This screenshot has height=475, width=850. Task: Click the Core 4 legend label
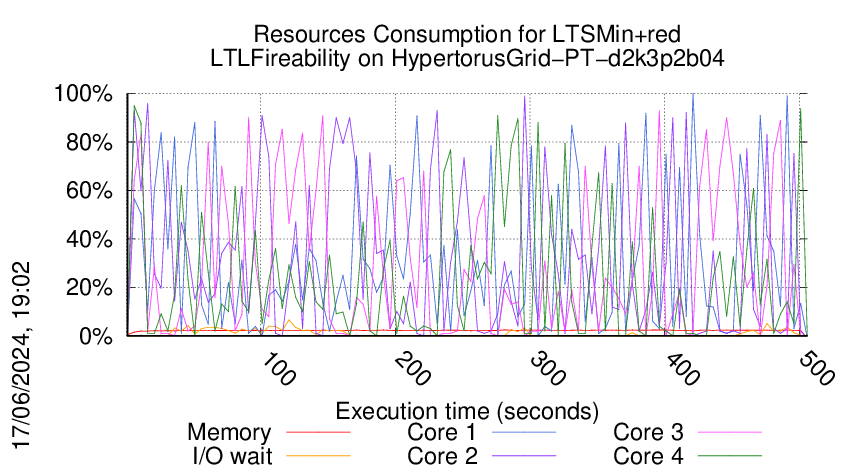[x=648, y=456]
